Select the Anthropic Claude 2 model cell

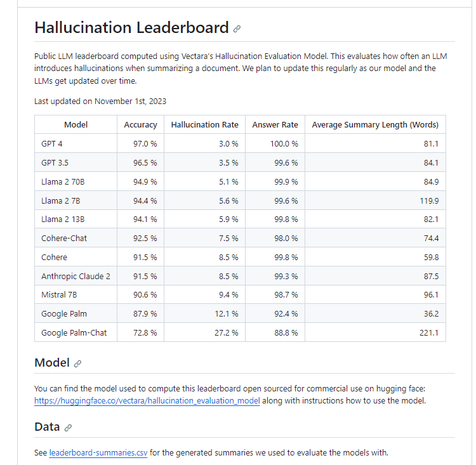pos(76,276)
